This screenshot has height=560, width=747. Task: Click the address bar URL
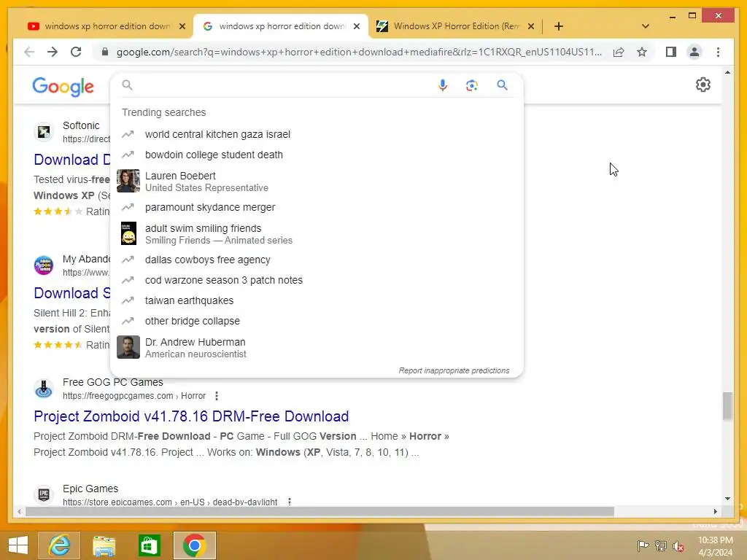coord(359,52)
